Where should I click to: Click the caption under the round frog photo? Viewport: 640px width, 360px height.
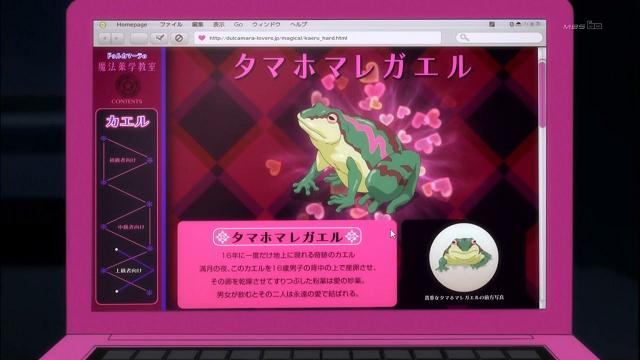pyautogui.click(x=464, y=298)
